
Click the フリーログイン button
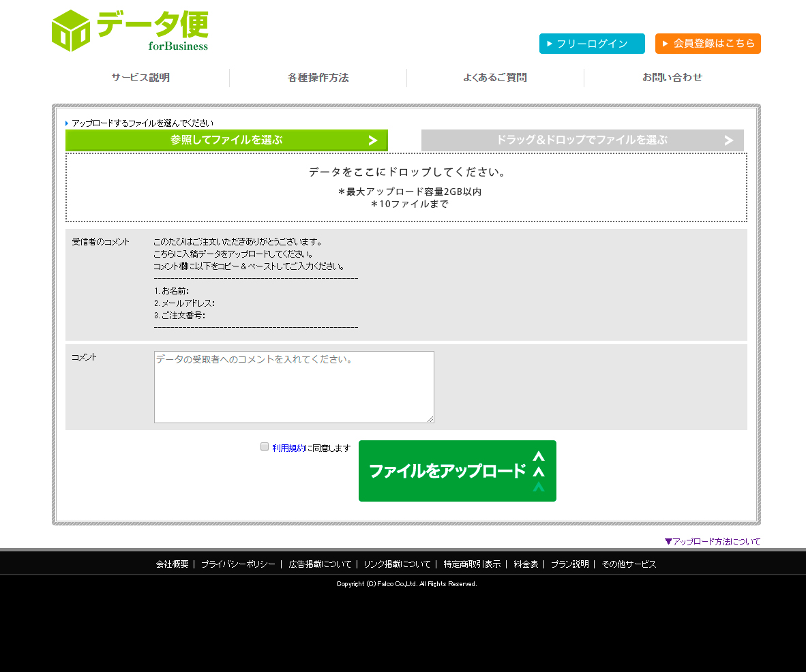[x=592, y=44]
